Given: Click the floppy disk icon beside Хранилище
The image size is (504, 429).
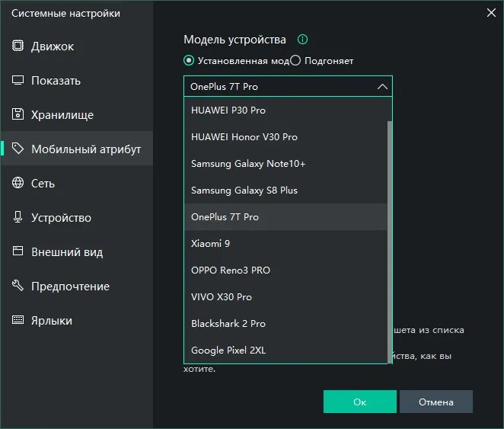Looking at the screenshot, I should click(18, 114).
